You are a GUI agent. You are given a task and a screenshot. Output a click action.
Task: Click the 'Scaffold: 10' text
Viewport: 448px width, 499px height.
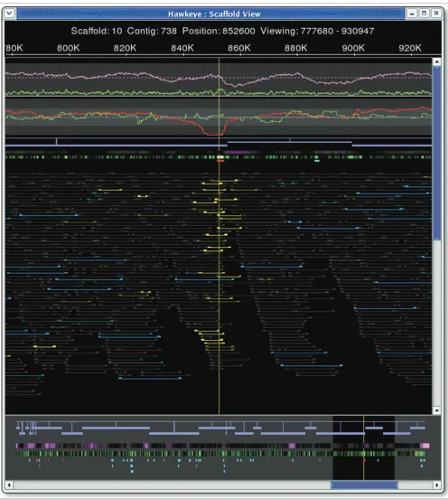click(97, 31)
